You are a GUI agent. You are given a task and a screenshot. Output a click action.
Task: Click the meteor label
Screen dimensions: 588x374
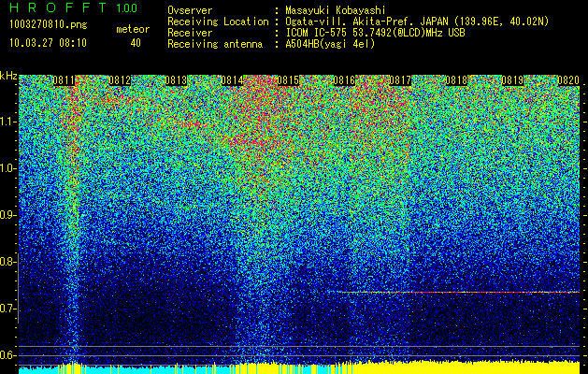coord(133,29)
